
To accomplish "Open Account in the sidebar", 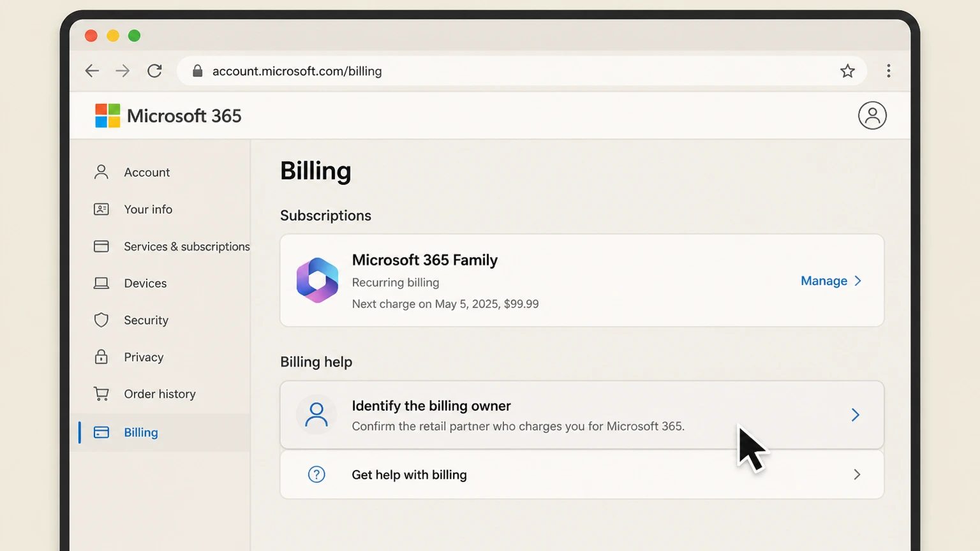I will (147, 172).
